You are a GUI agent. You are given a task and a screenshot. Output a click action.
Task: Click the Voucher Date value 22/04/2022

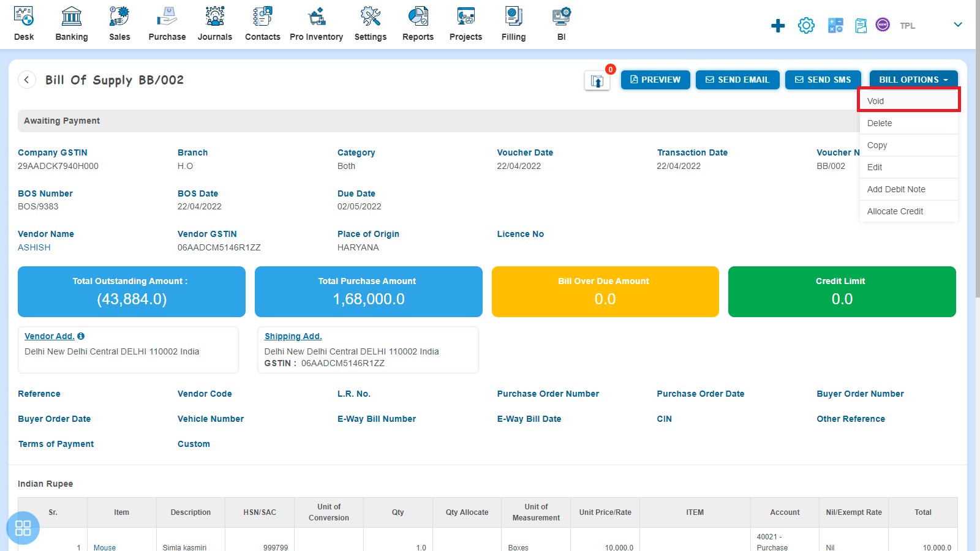click(x=519, y=166)
